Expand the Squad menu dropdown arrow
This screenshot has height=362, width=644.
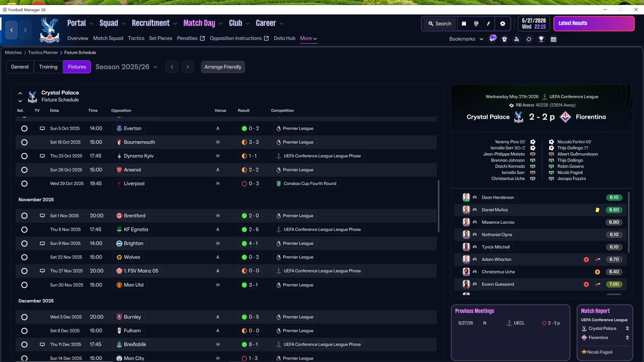click(123, 24)
